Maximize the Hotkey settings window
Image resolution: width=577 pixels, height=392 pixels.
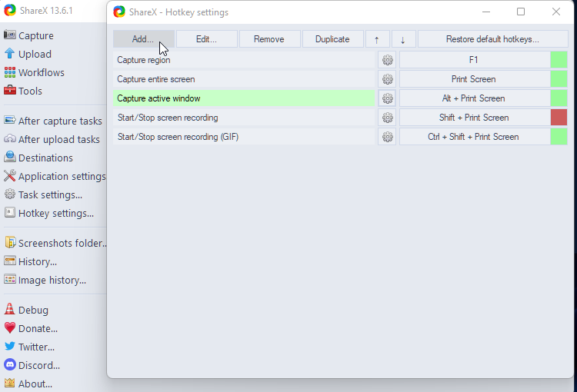(x=521, y=12)
